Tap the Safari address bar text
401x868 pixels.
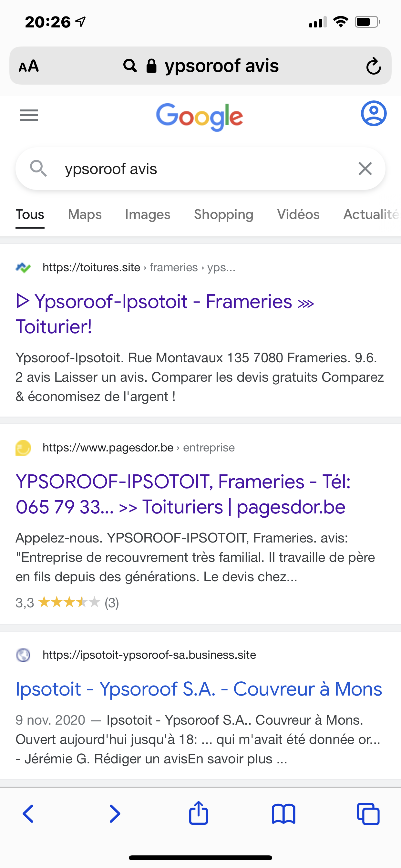(x=221, y=66)
